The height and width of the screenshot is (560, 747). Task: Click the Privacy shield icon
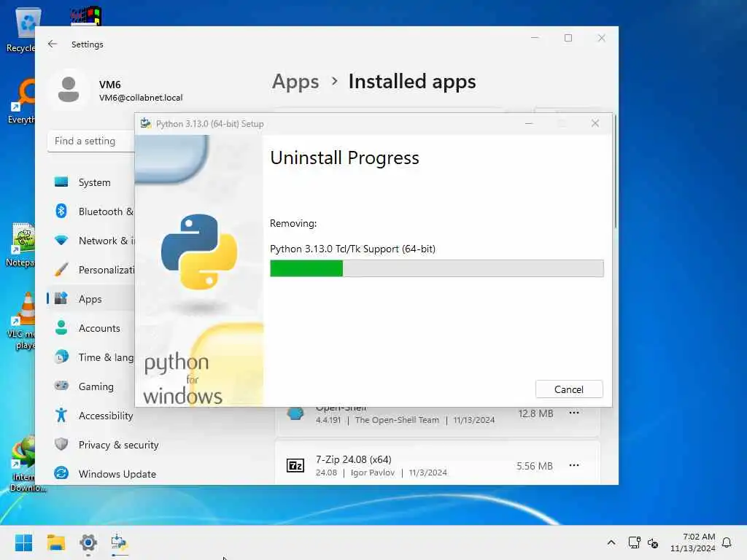[61, 444]
